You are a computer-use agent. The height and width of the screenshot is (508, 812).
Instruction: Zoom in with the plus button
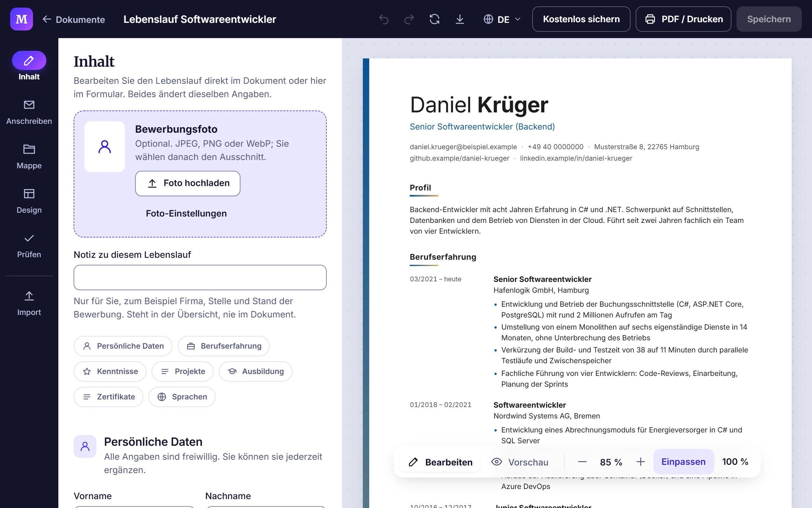click(x=640, y=462)
